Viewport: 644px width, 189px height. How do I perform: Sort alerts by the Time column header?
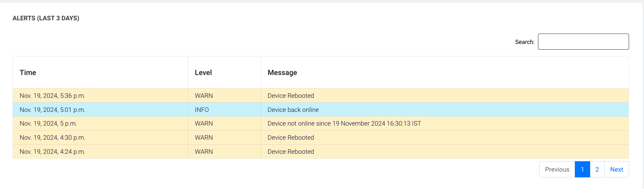pyautogui.click(x=28, y=73)
